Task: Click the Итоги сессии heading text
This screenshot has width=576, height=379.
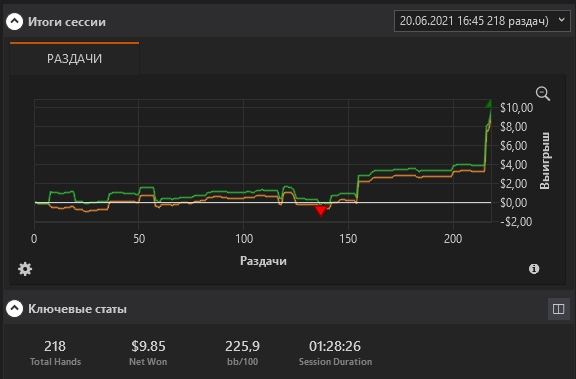Action: click(x=67, y=22)
